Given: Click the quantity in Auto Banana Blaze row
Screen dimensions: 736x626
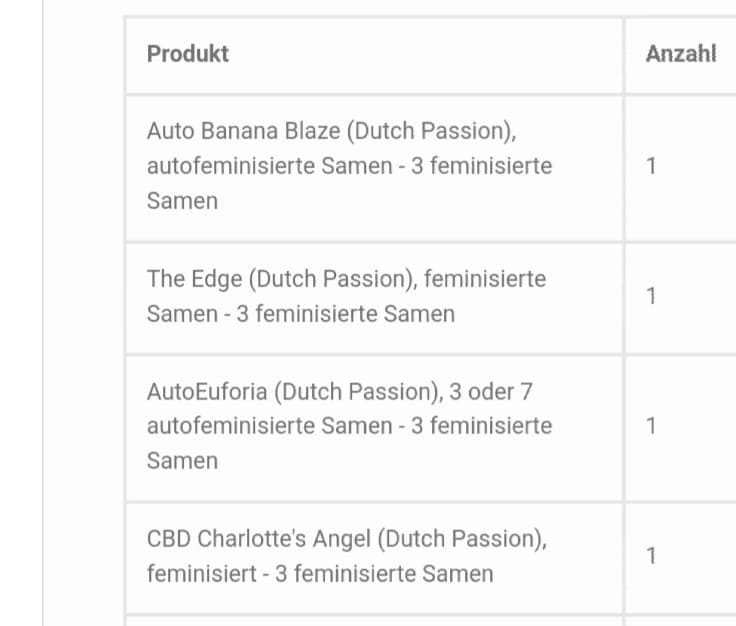Looking at the screenshot, I should pos(652,166).
